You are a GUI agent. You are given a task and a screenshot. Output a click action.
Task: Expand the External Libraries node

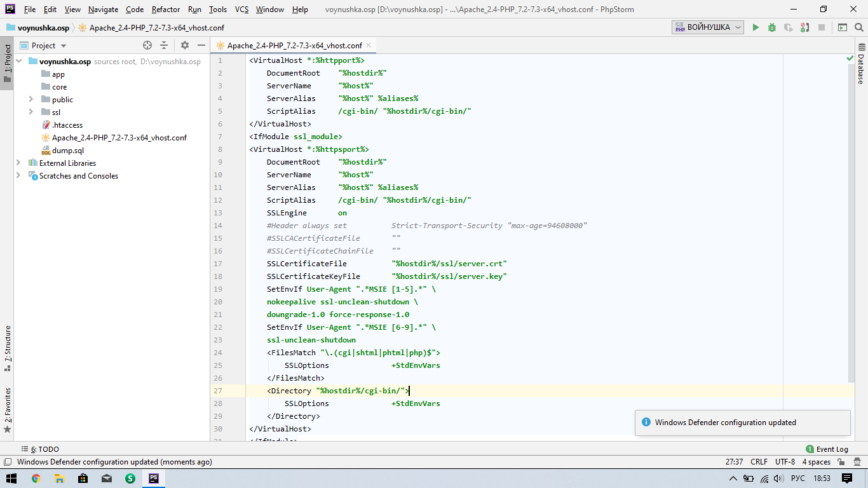pos(18,163)
